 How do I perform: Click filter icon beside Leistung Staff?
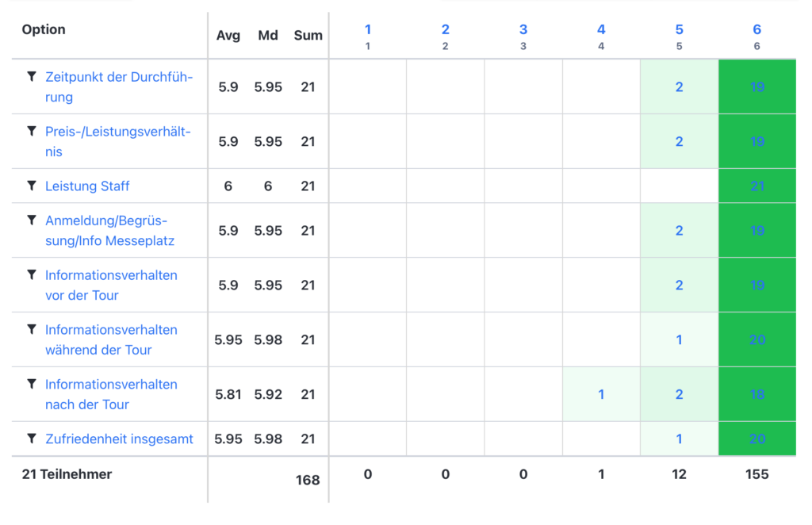32,186
